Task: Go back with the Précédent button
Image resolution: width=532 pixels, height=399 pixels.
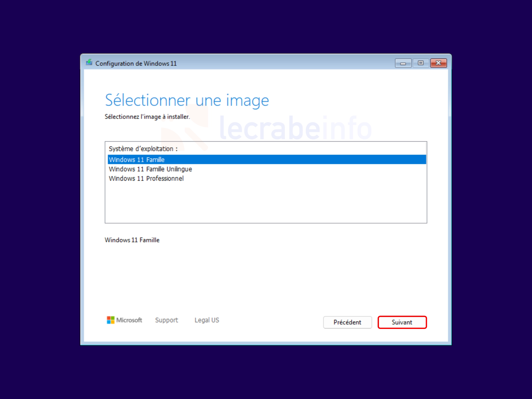Action: click(x=347, y=322)
